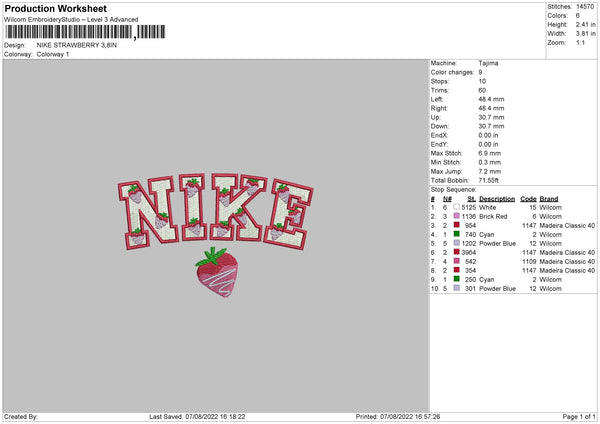600x424 pixels.
Task: Click stitch count 1202 in row 5
Action: 469,243
